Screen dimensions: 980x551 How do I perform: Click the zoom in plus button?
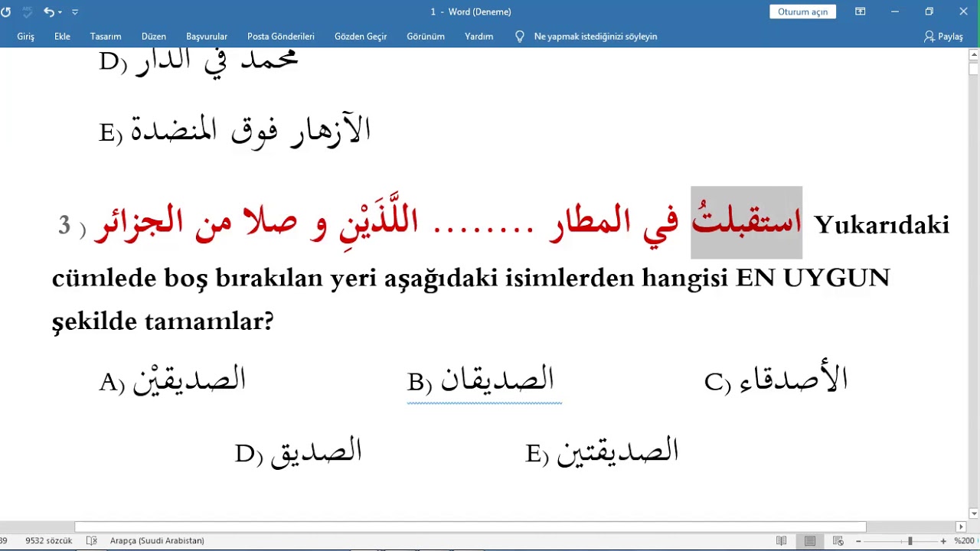click(x=943, y=541)
